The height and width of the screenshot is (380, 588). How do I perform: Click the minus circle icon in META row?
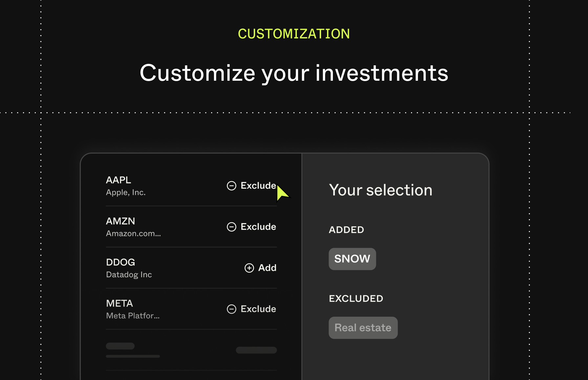(x=231, y=309)
